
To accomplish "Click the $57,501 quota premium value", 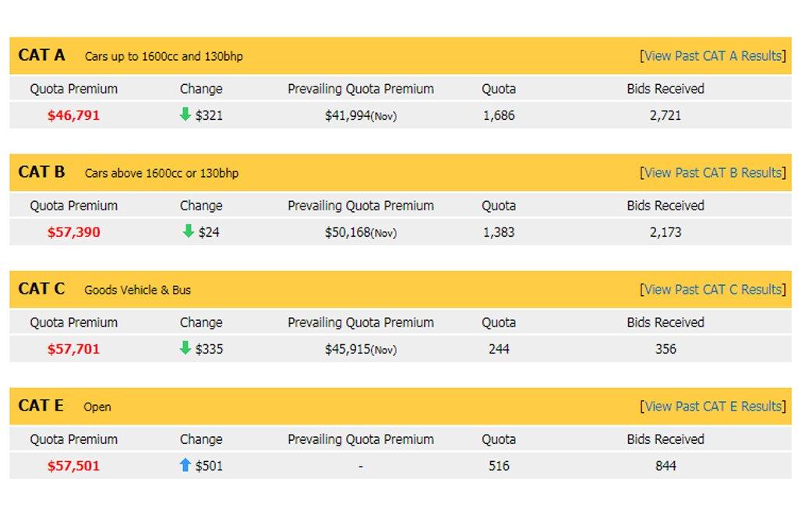I will [x=74, y=466].
